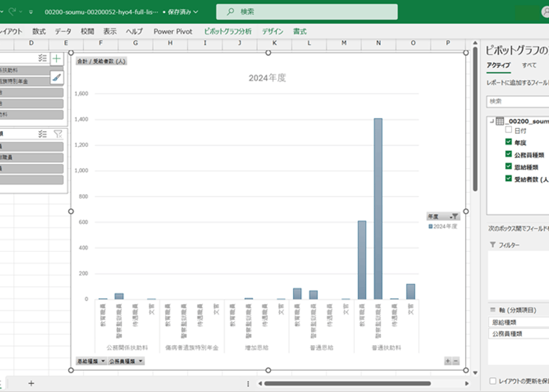549x392 pixels.
Task: Switch to the デザイン tab
Action: [x=272, y=31]
